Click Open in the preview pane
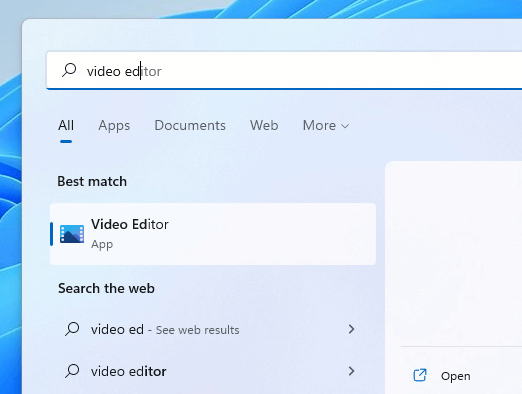 pos(455,376)
